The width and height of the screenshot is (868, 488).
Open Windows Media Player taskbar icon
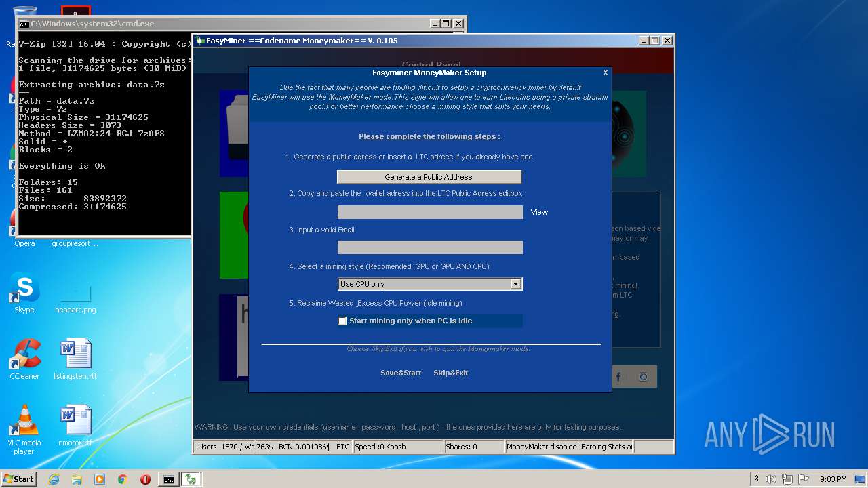pyautogui.click(x=100, y=479)
